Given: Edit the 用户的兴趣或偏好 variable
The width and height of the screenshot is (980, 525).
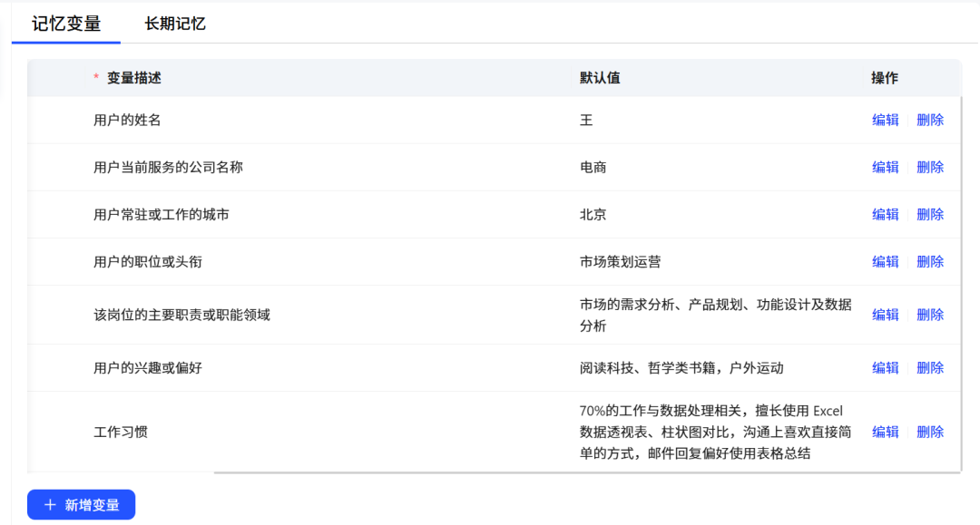Looking at the screenshot, I should coord(885,368).
